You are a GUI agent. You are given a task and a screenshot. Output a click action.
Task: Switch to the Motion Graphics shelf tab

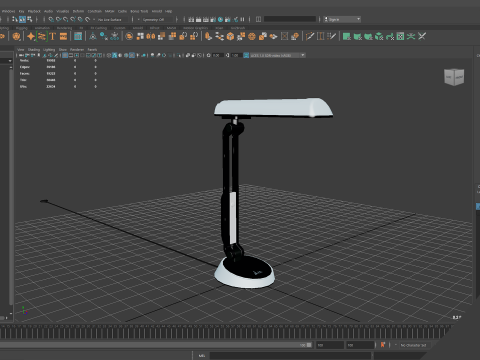coord(196,28)
